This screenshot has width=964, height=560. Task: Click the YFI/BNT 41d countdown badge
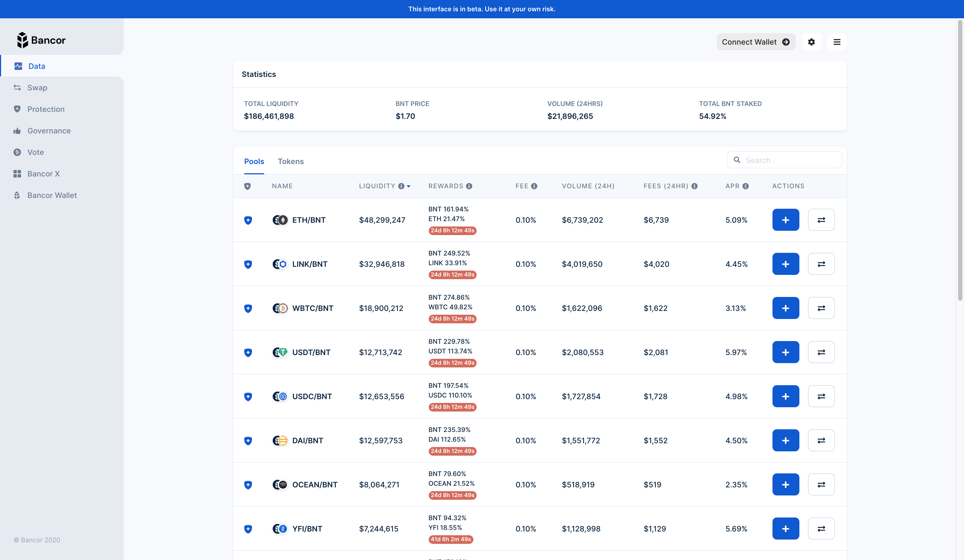coord(451,539)
